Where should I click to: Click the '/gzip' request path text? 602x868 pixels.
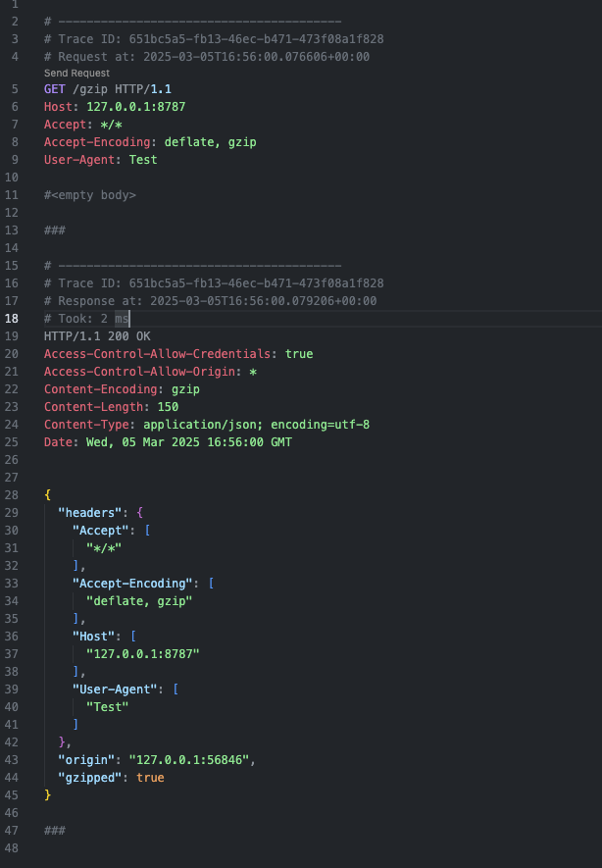(x=90, y=89)
